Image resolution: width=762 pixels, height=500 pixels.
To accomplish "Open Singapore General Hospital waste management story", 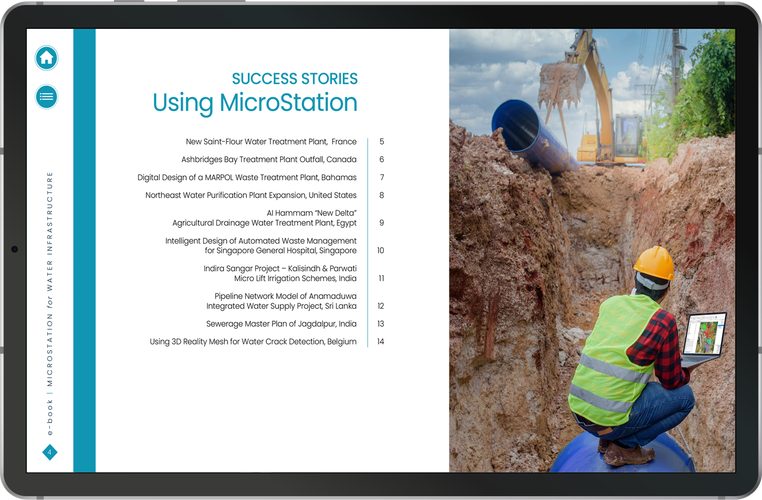I will (261, 245).
